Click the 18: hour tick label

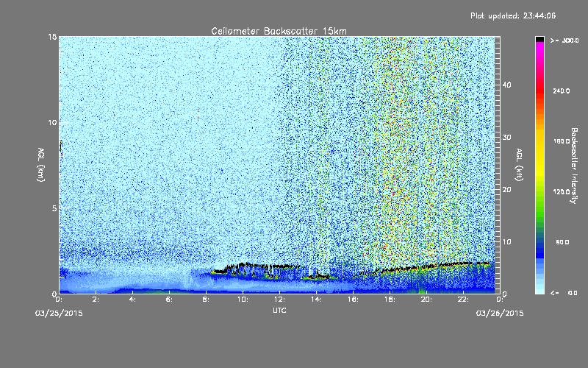coord(390,300)
